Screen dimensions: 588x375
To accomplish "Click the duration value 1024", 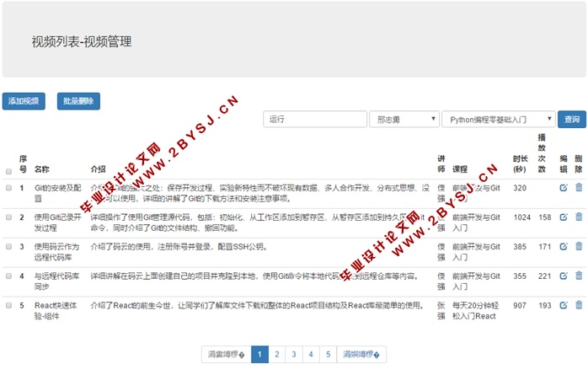I will [x=522, y=217].
